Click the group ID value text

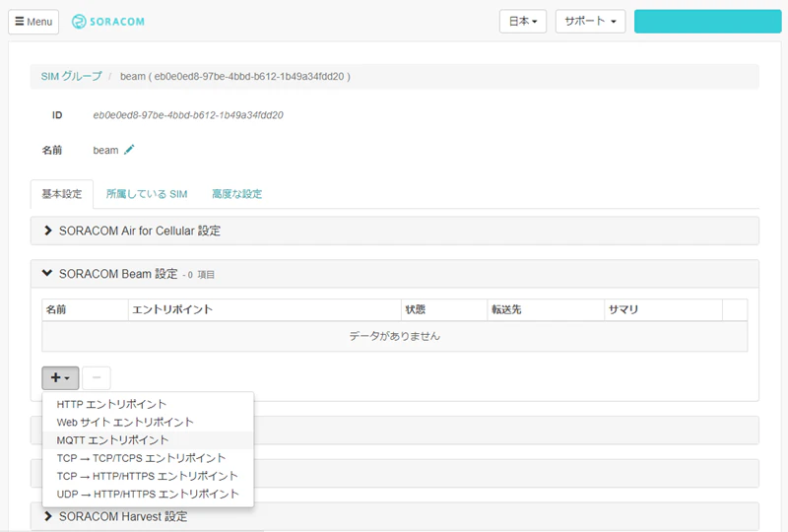[188, 115]
